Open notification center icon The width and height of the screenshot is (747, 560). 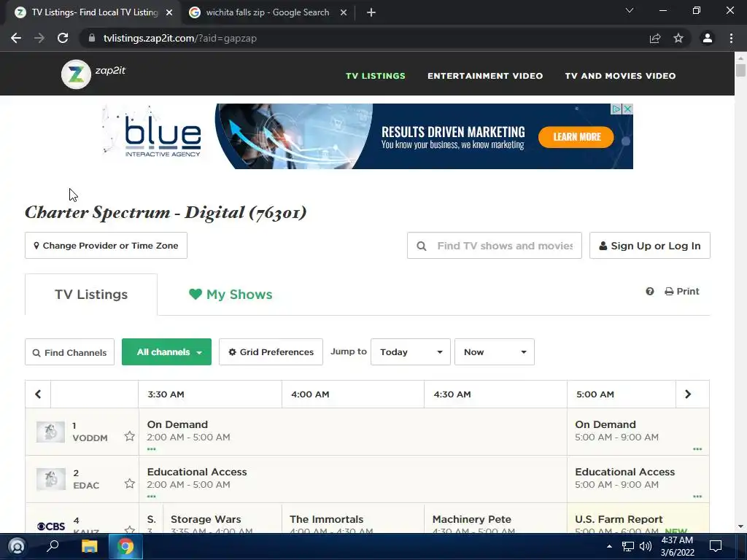point(716,546)
